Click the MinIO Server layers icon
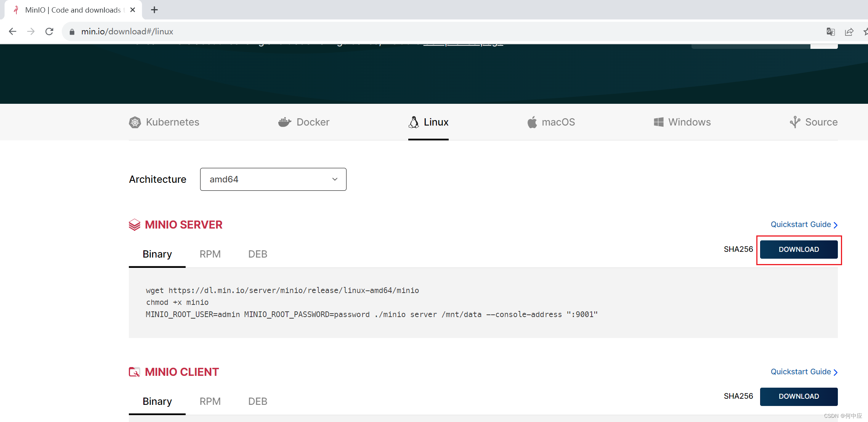868x422 pixels. (x=135, y=225)
